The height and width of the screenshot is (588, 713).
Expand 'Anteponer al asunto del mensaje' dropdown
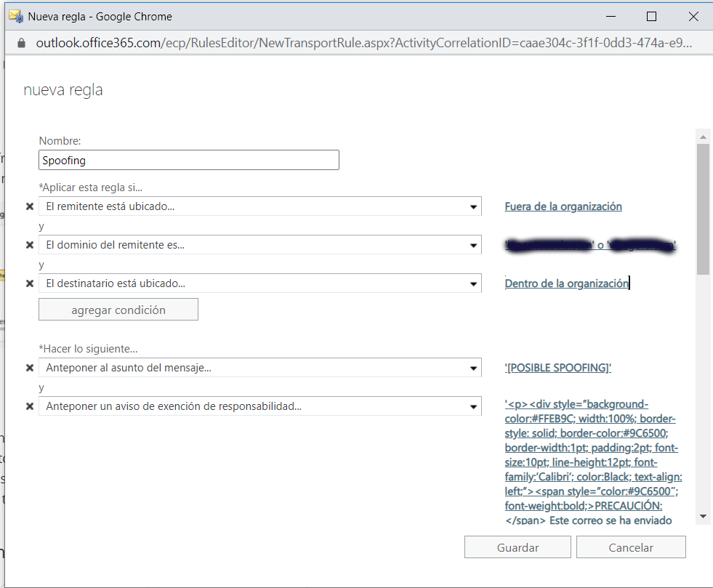point(473,368)
